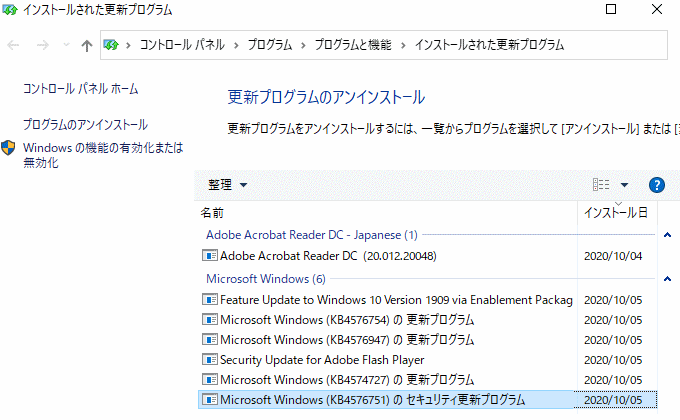Select the KB4576754 update icon
This screenshot has width=680, height=420.
[x=210, y=320]
